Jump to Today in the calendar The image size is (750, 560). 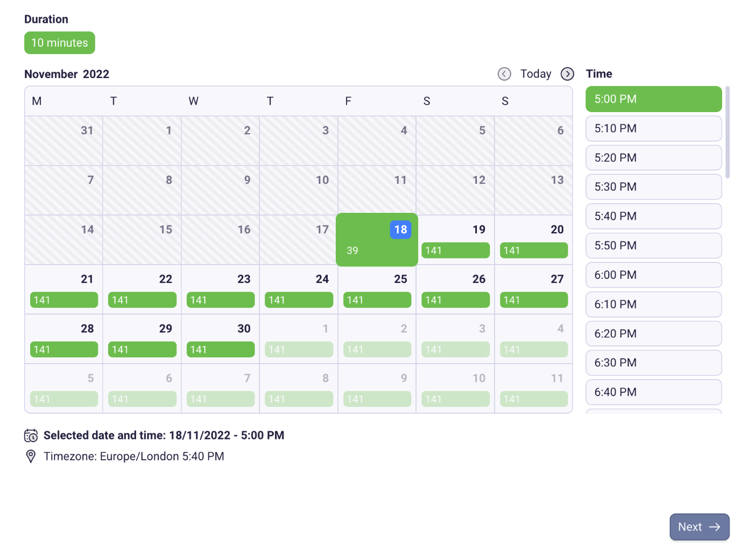(535, 74)
